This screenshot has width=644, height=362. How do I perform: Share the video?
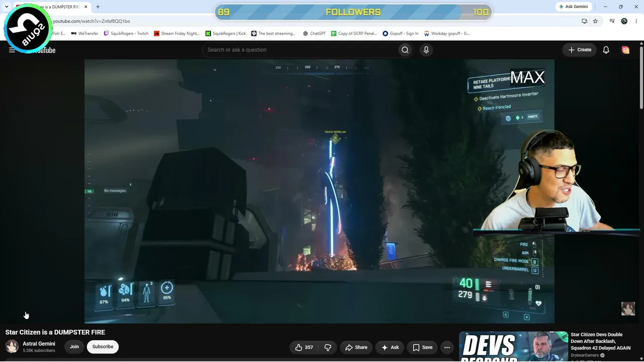click(x=356, y=347)
